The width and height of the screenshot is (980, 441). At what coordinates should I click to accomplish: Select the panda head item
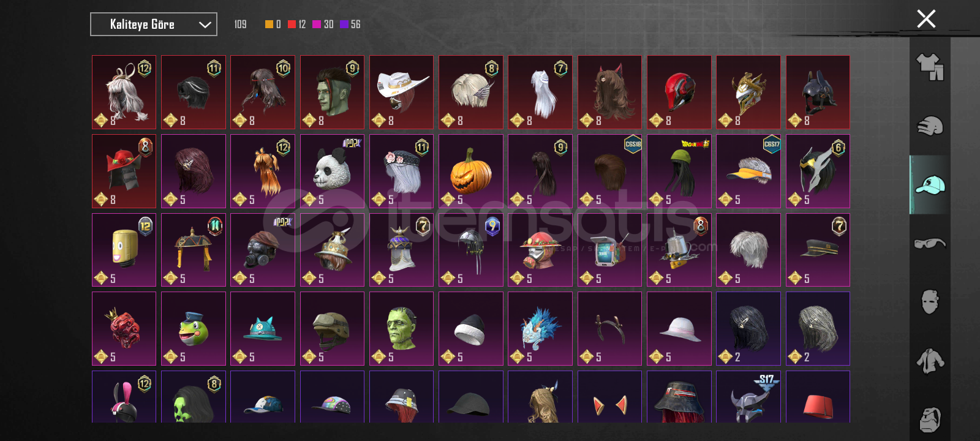click(332, 171)
